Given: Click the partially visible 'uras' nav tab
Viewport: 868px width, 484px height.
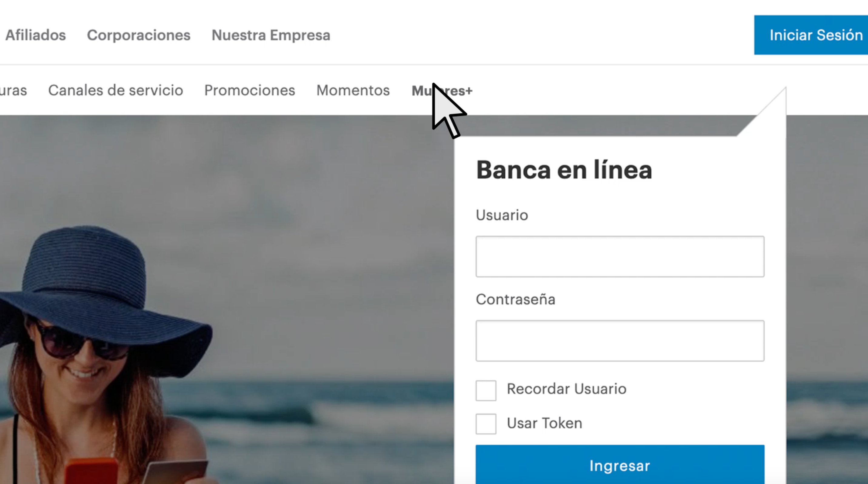Looking at the screenshot, I should point(13,90).
